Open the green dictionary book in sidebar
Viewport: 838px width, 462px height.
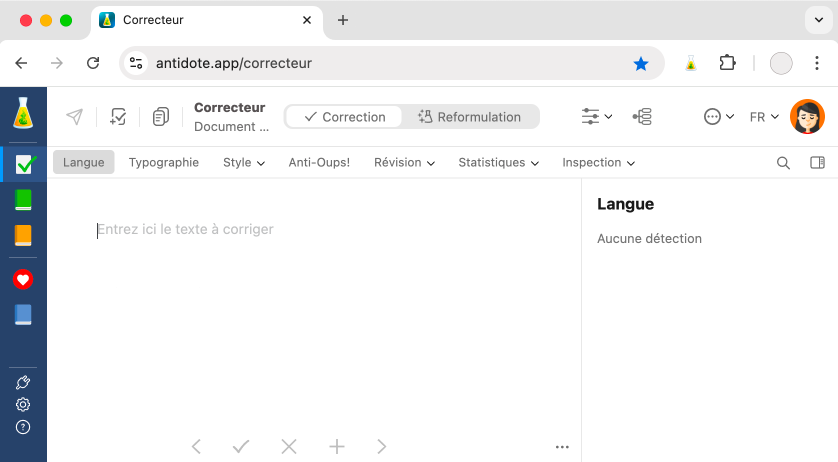23,200
